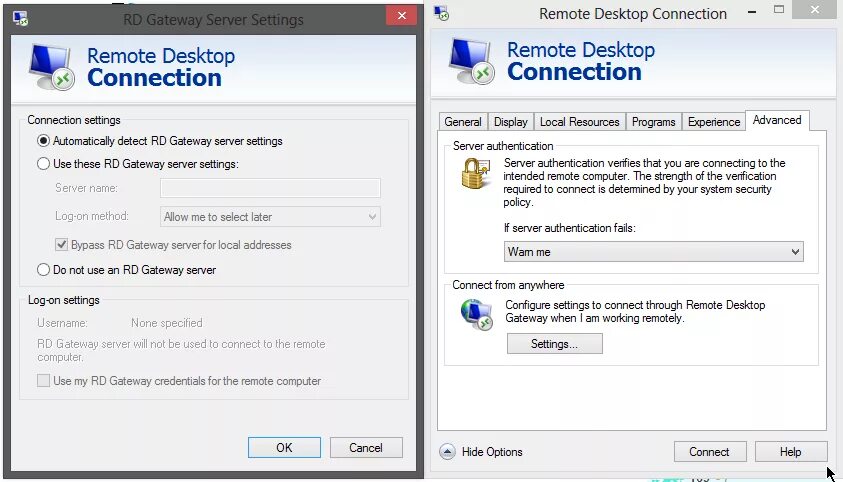Maximize the Remote Desktop Connection window

coord(778,10)
